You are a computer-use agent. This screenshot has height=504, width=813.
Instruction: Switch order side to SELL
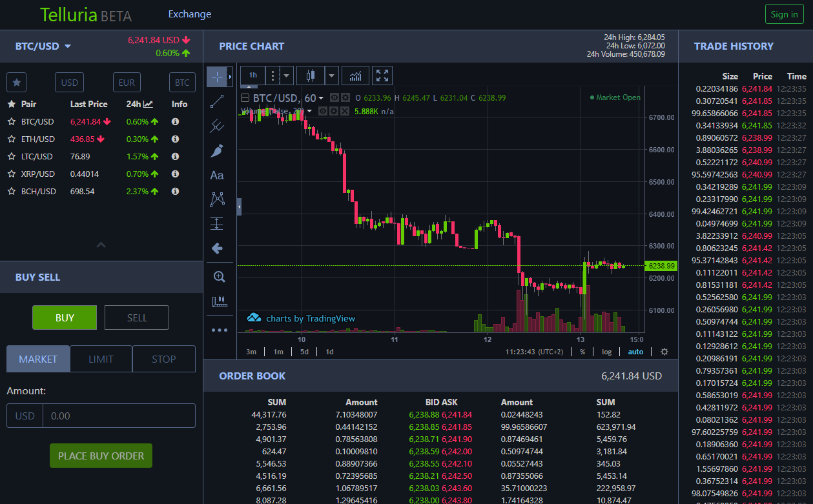click(x=137, y=318)
